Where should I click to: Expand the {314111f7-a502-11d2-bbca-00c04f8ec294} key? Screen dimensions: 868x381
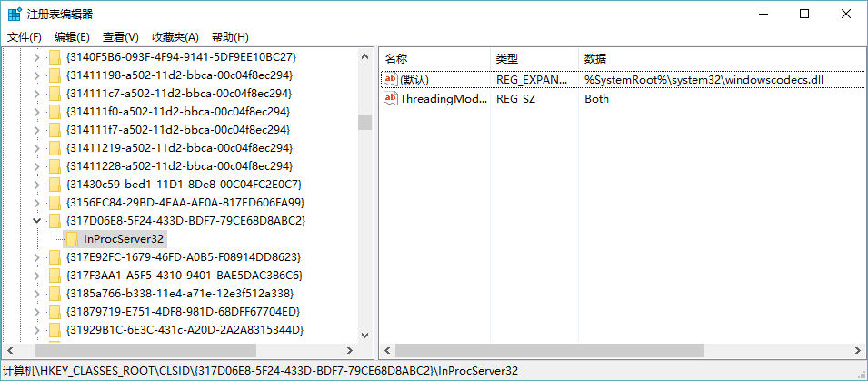click(36, 130)
